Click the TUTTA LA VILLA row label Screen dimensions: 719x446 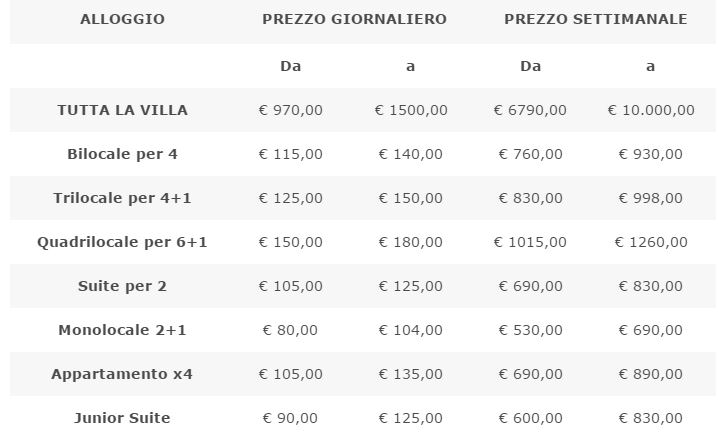(x=122, y=110)
